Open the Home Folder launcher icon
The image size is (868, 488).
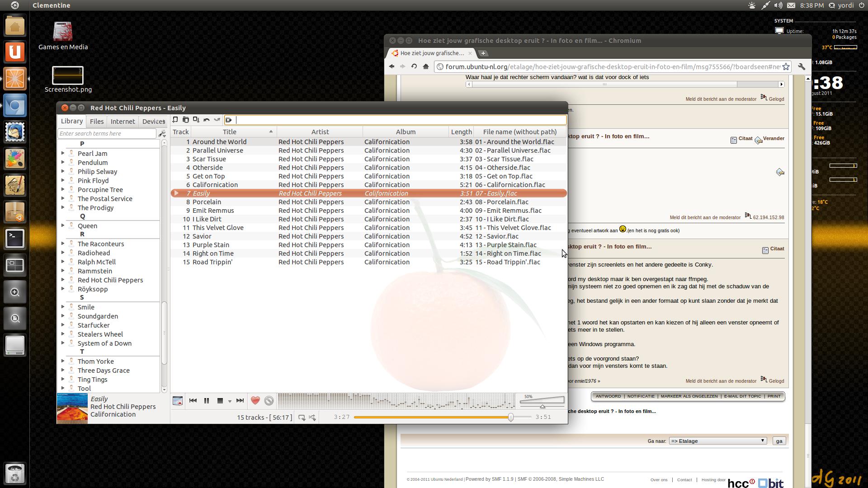coord(15,25)
